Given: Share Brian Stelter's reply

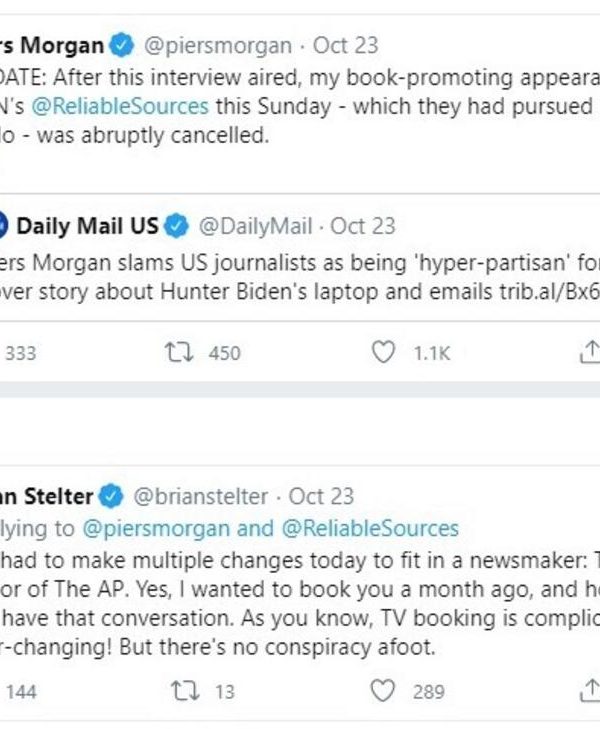Looking at the screenshot, I should click(x=590, y=690).
